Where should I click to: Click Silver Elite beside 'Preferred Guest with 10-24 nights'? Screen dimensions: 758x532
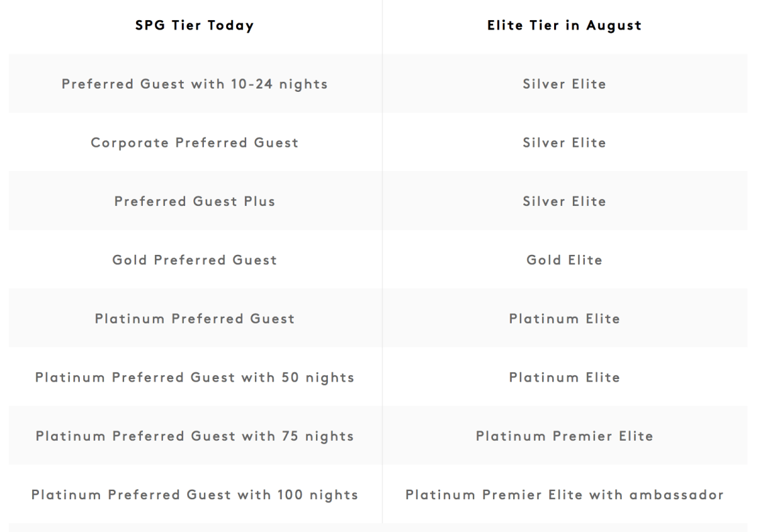[x=564, y=84]
